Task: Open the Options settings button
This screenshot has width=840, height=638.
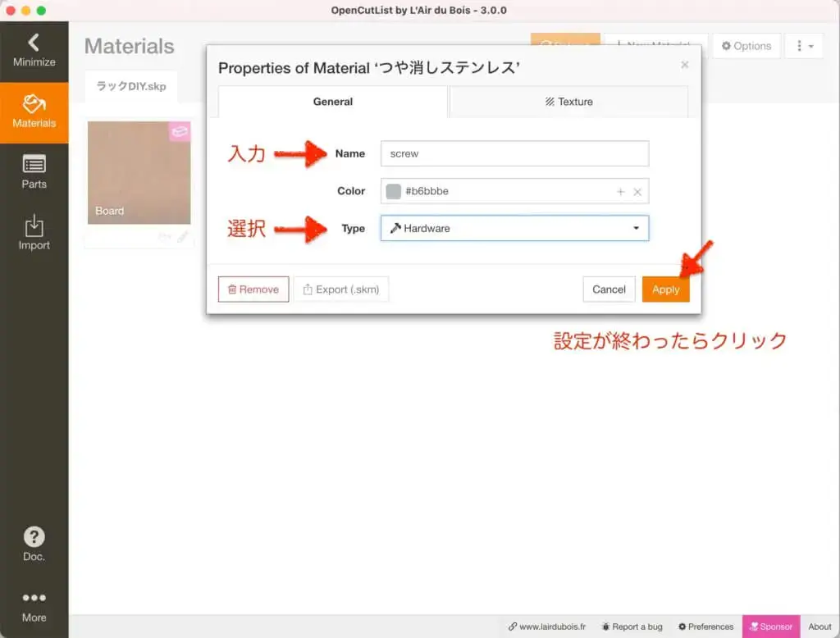Action: 746,46
